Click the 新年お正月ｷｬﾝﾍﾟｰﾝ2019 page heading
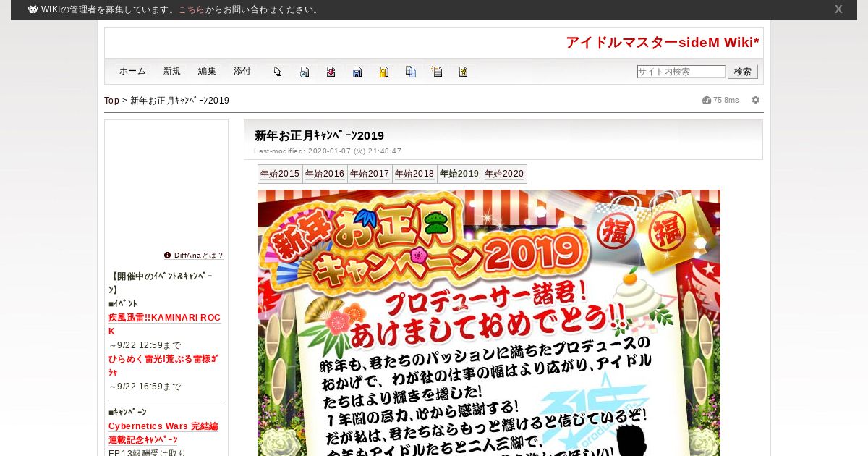The height and width of the screenshot is (456, 868). [319, 135]
